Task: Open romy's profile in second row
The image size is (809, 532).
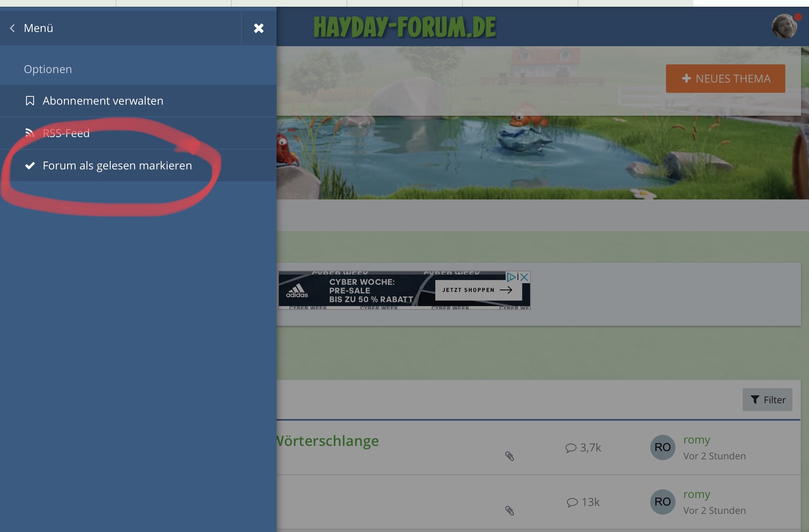Action: click(x=696, y=494)
